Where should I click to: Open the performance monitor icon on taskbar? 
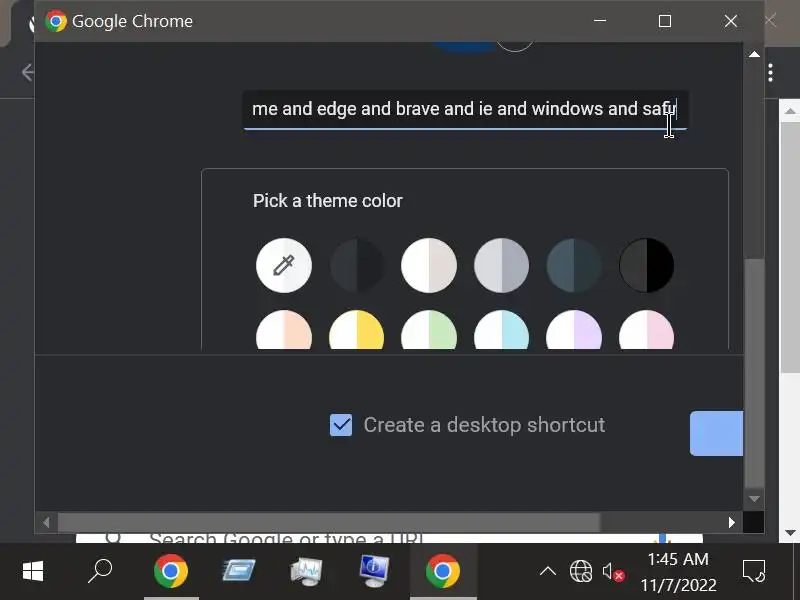tap(306, 571)
